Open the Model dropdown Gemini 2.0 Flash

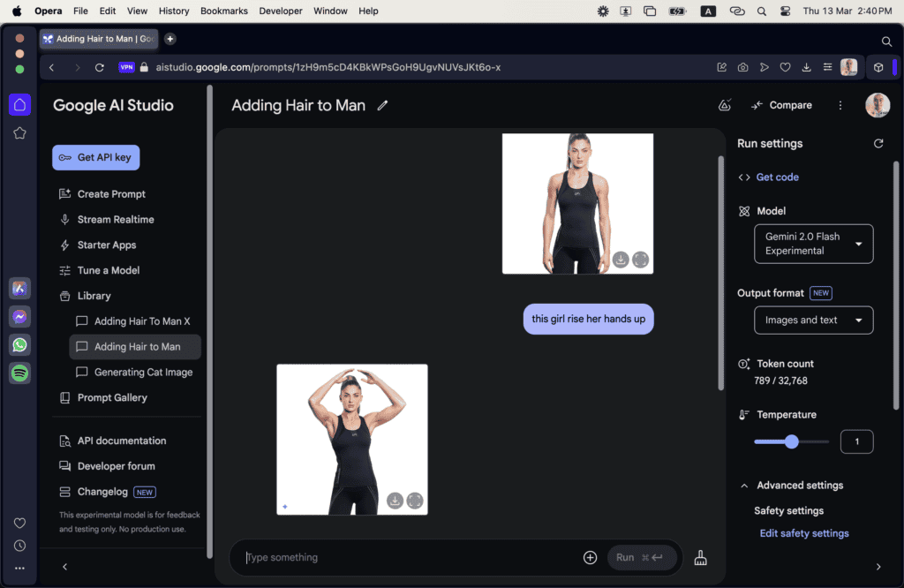click(813, 244)
